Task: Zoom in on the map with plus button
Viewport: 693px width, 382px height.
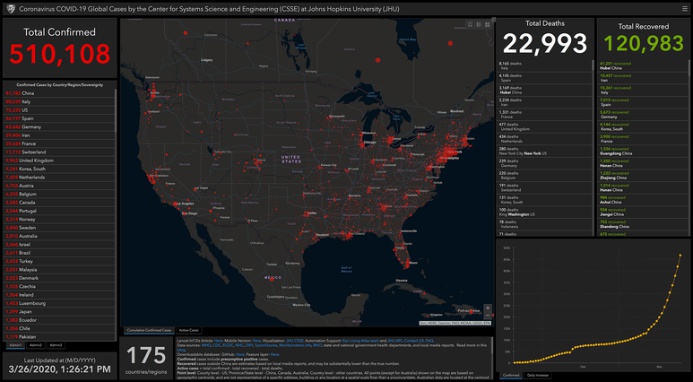Action: tap(487, 308)
